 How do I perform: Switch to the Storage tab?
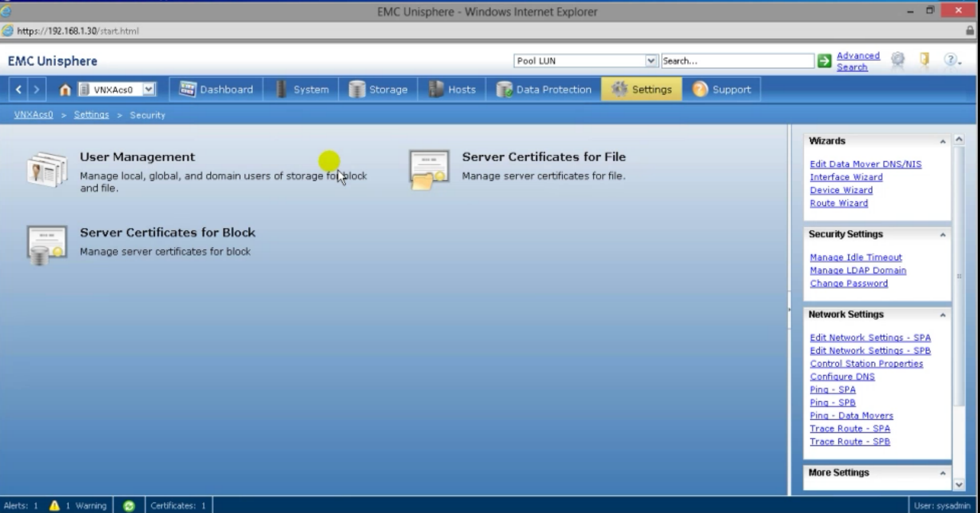[378, 90]
